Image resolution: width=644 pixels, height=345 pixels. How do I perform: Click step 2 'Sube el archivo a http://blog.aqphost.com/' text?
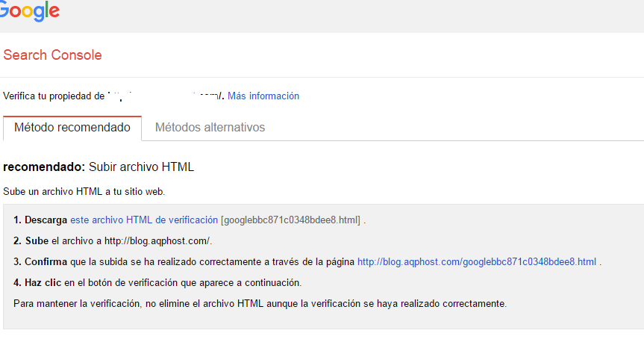pyautogui.click(x=113, y=241)
